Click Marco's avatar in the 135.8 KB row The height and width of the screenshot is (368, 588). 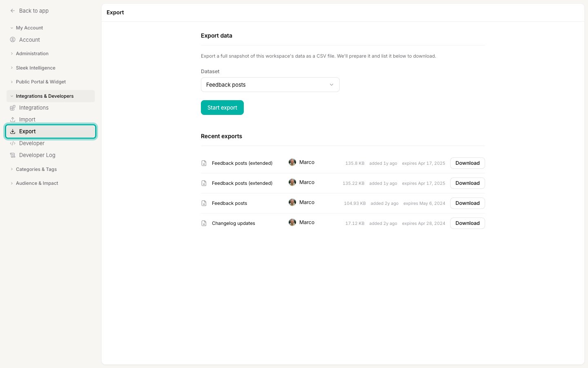click(x=292, y=162)
